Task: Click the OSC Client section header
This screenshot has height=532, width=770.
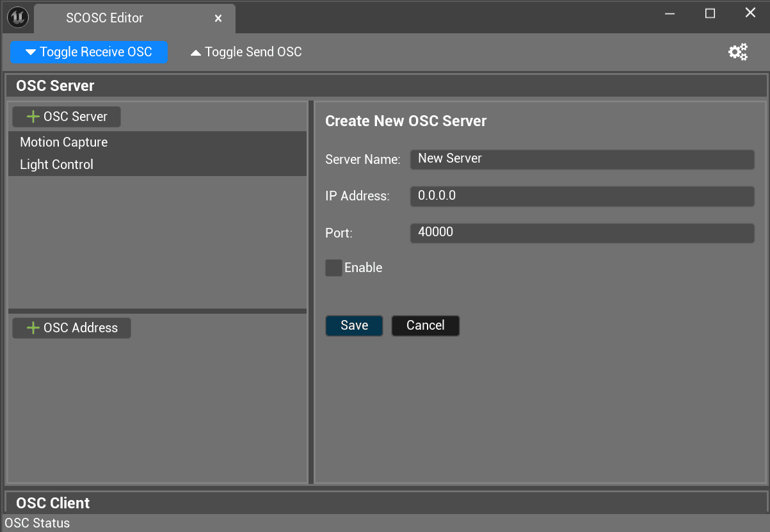Action: pyautogui.click(x=385, y=503)
